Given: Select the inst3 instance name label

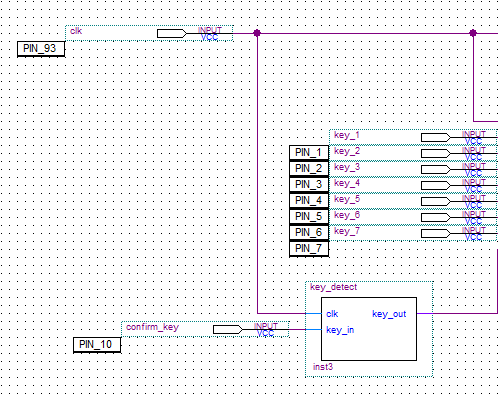Looking at the screenshot, I should pyautogui.click(x=323, y=367).
